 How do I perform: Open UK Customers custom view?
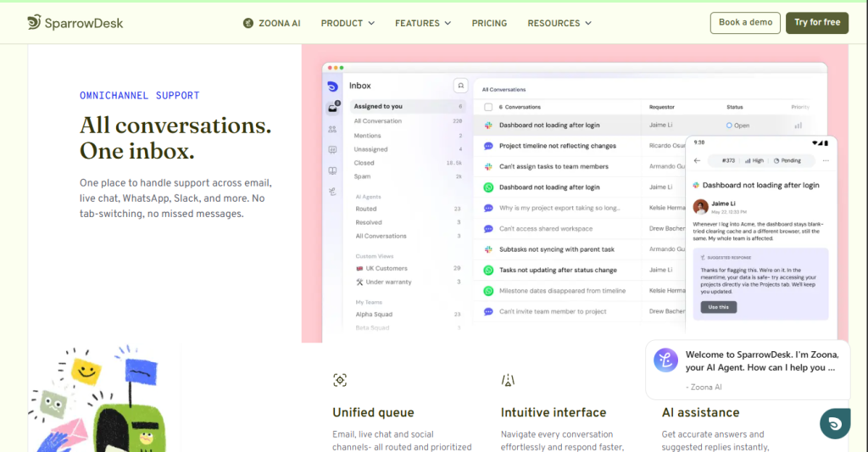click(x=408, y=268)
